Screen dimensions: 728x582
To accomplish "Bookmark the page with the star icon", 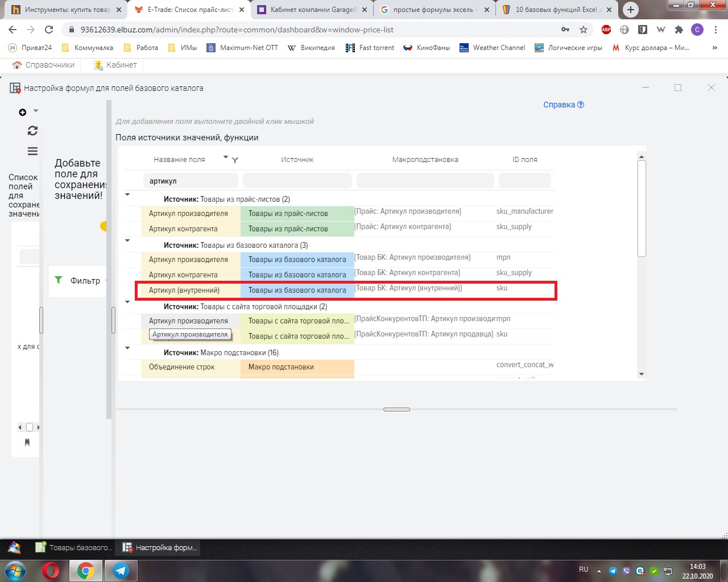I will 584,30.
